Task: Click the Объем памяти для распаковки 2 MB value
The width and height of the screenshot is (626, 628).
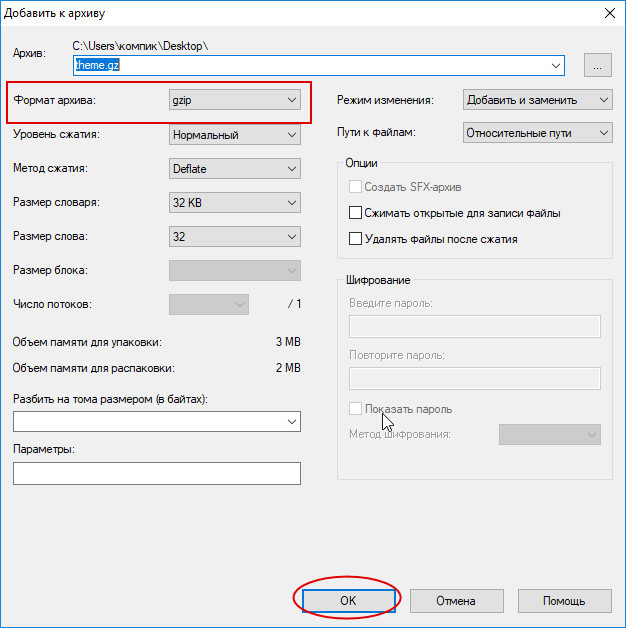Action: (x=288, y=368)
